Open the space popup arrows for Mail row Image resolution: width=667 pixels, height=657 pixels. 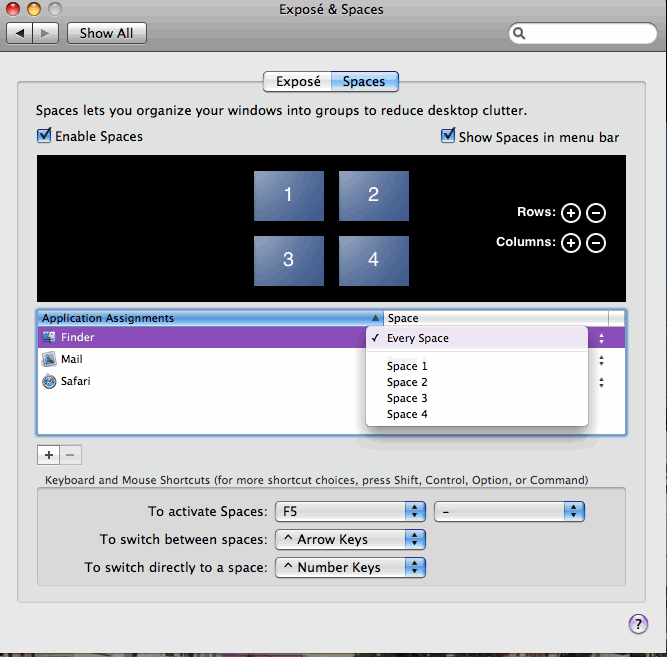tap(601, 361)
